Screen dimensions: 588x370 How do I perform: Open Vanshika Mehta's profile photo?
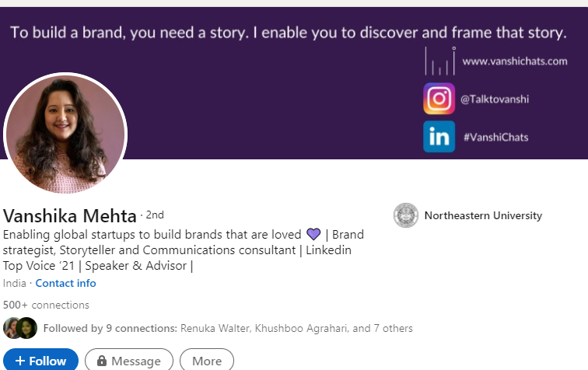click(x=65, y=134)
